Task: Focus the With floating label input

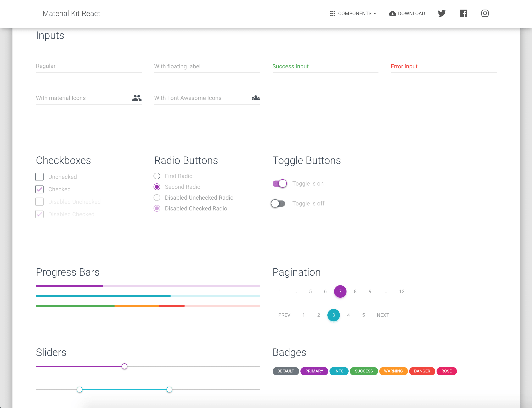Action: [x=207, y=66]
